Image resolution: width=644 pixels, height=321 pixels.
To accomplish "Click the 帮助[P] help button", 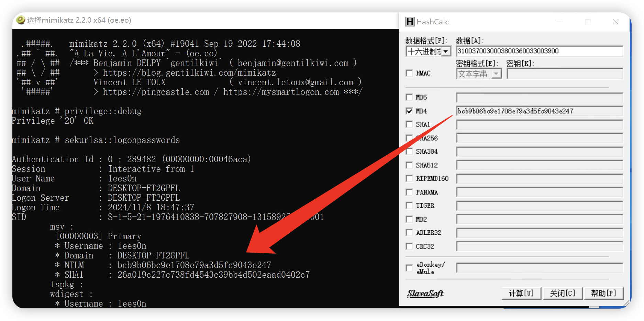I will point(603,293).
